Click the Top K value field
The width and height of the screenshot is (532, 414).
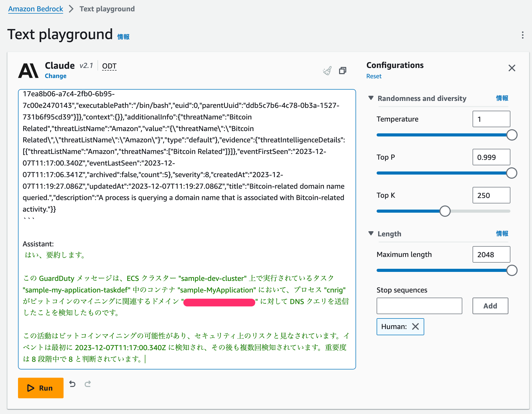click(x=491, y=195)
